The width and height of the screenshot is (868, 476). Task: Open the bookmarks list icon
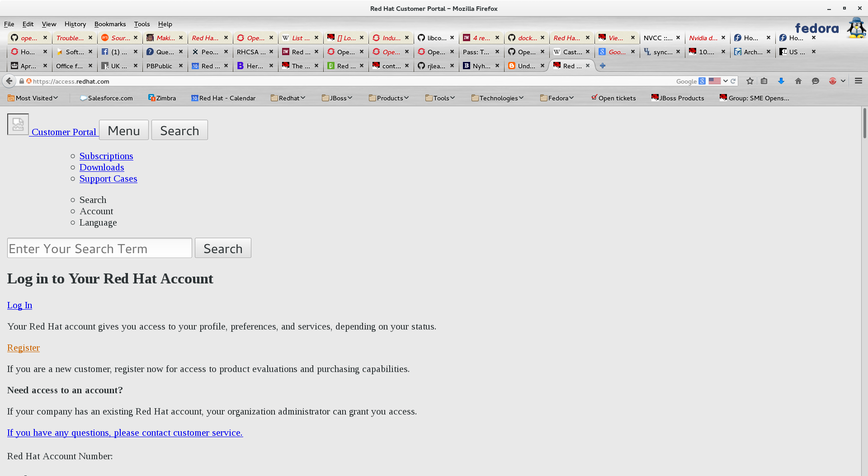pyautogui.click(x=764, y=81)
